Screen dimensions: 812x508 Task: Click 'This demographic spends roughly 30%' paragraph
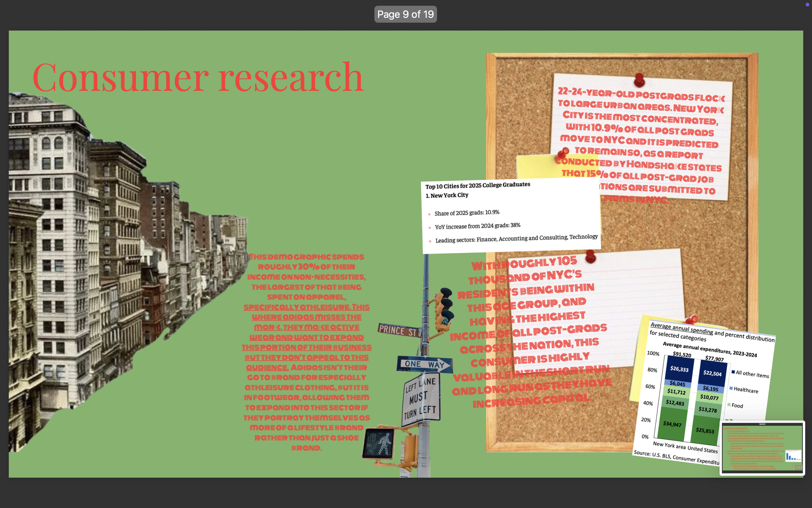(x=307, y=352)
